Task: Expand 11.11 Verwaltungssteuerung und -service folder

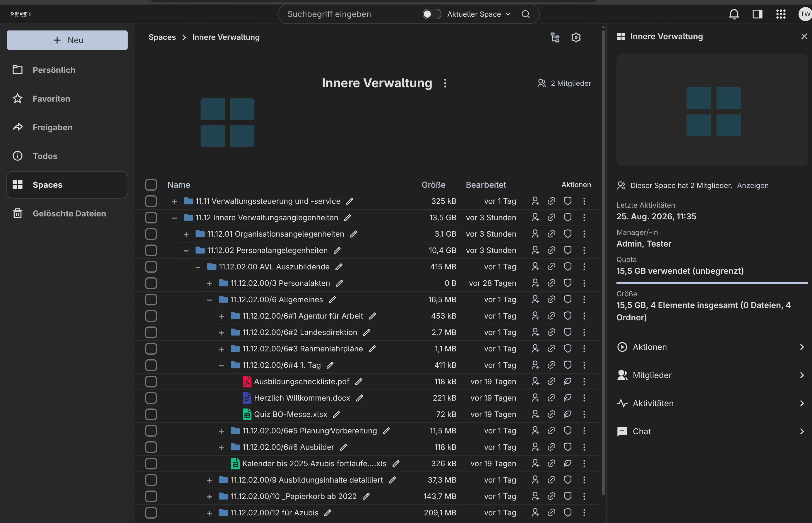Action: tap(174, 201)
